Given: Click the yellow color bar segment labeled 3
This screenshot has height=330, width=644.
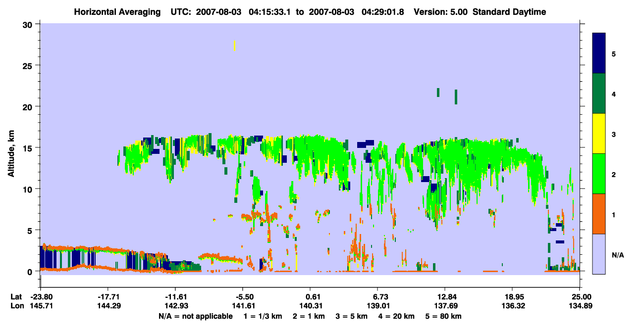Looking at the screenshot, I should click(599, 134).
